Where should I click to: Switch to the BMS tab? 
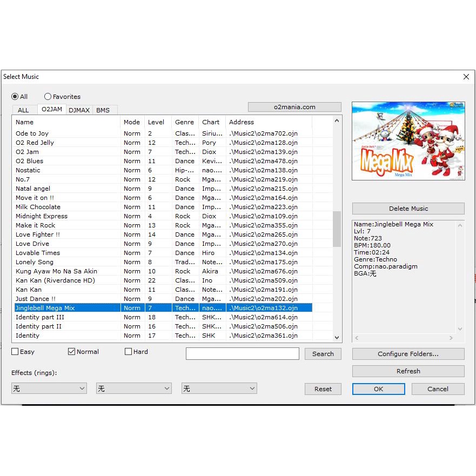coord(103,110)
